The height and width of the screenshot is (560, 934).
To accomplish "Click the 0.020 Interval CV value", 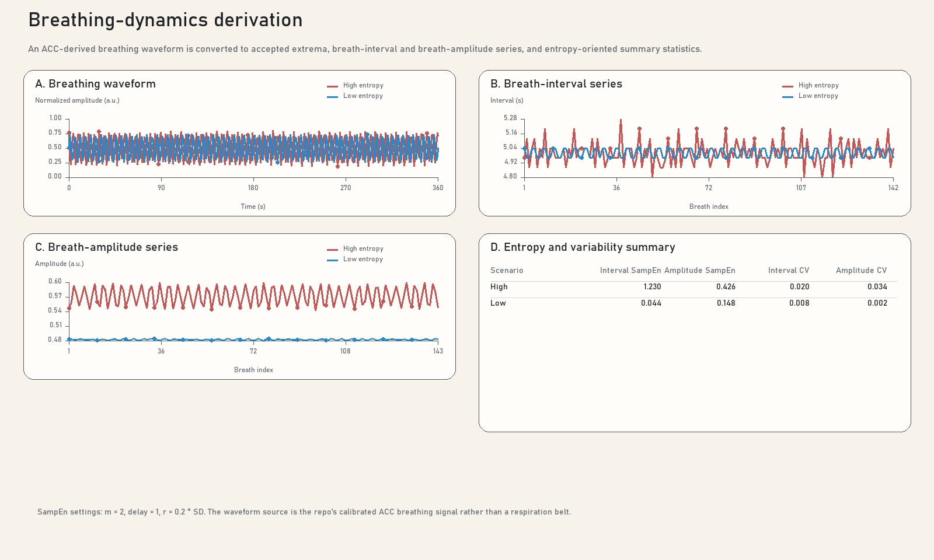I will (x=799, y=286).
